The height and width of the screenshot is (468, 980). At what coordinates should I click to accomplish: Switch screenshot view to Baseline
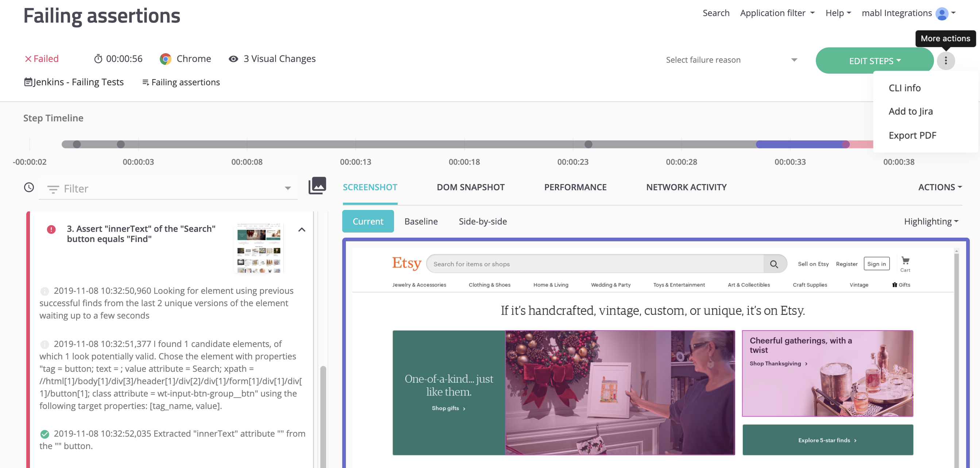point(421,221)
